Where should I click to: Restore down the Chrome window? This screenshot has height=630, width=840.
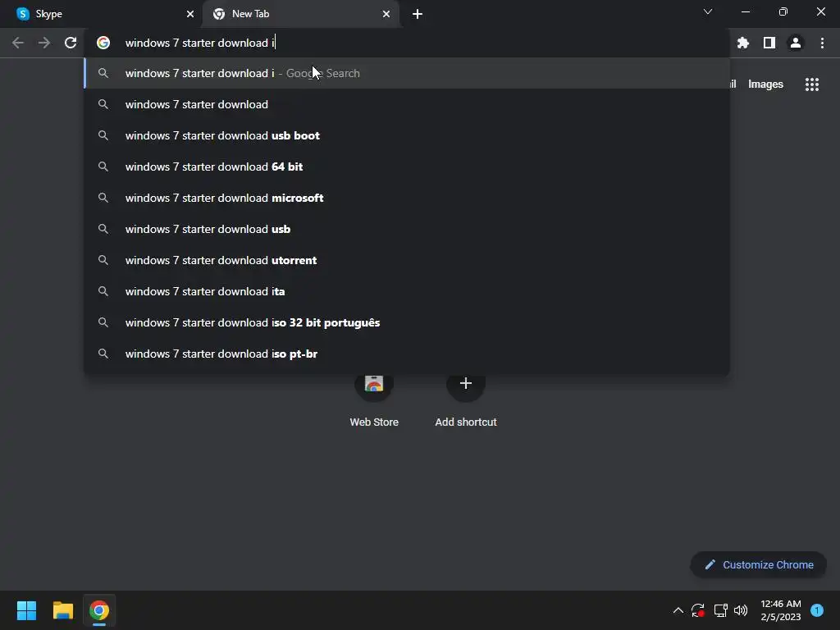tap(783, 11)
